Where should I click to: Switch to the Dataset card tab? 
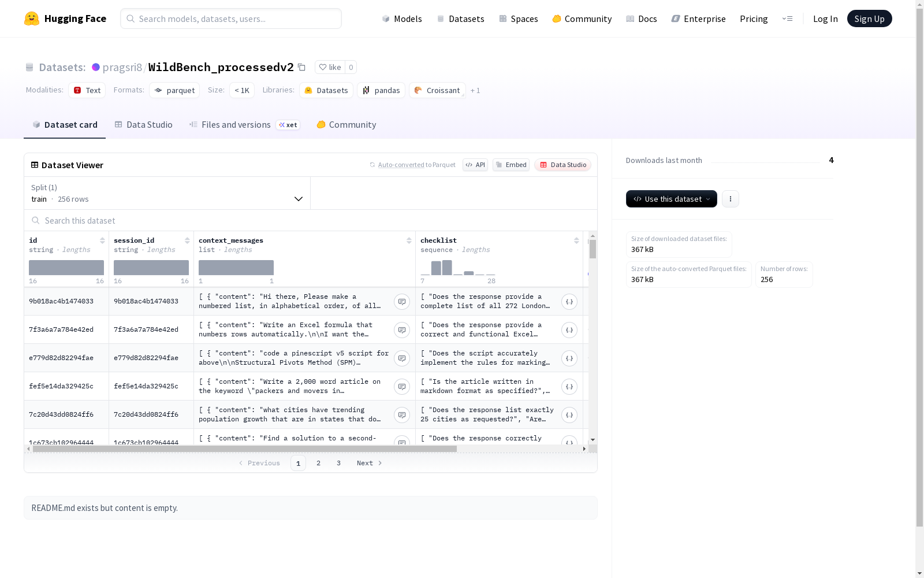(x=65, y=125)
